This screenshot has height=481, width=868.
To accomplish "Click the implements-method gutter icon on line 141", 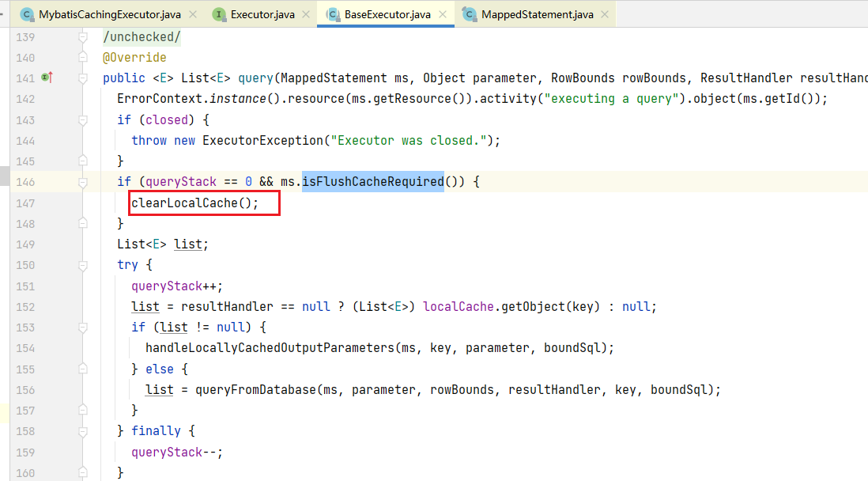I will coord(47,78).
